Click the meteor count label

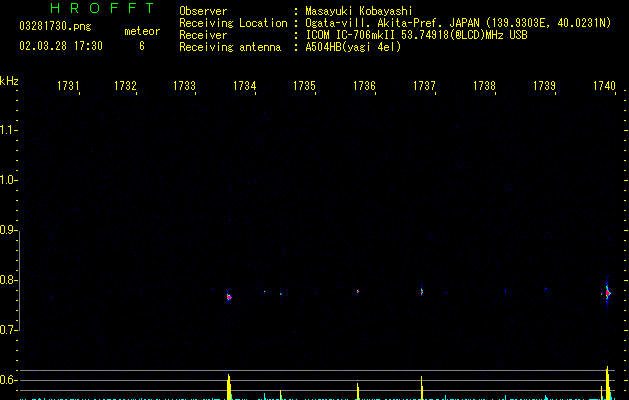pyautogui.click(x=142, y=31)
